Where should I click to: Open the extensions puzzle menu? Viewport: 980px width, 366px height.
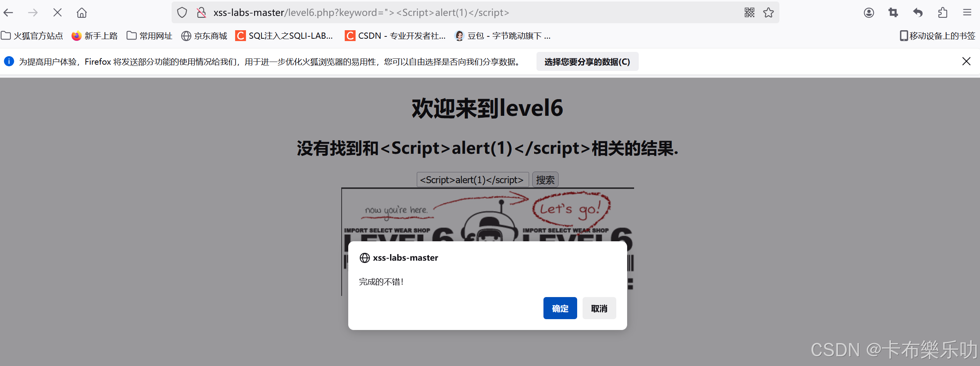(x=943, y=13)
